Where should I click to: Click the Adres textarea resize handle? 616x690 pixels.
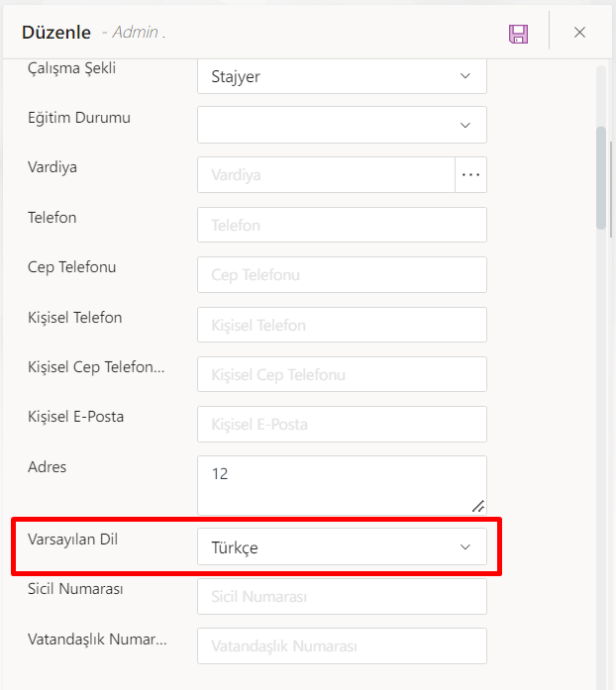click(478, 506)
